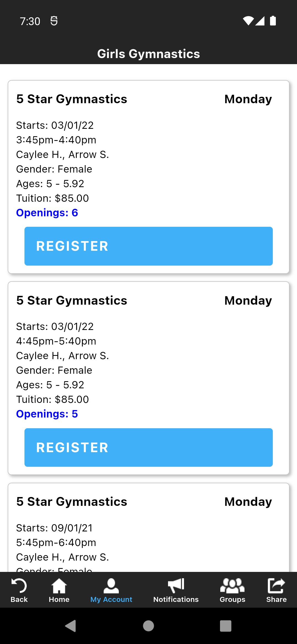Tap the Share icon
Viewport: 297px width, 644px height.
pos(276,585)
